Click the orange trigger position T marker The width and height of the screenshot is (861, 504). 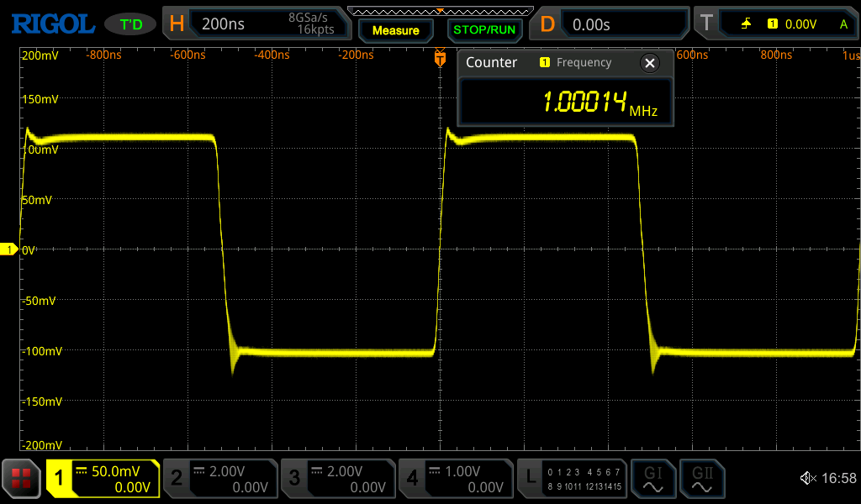[439, 58]
